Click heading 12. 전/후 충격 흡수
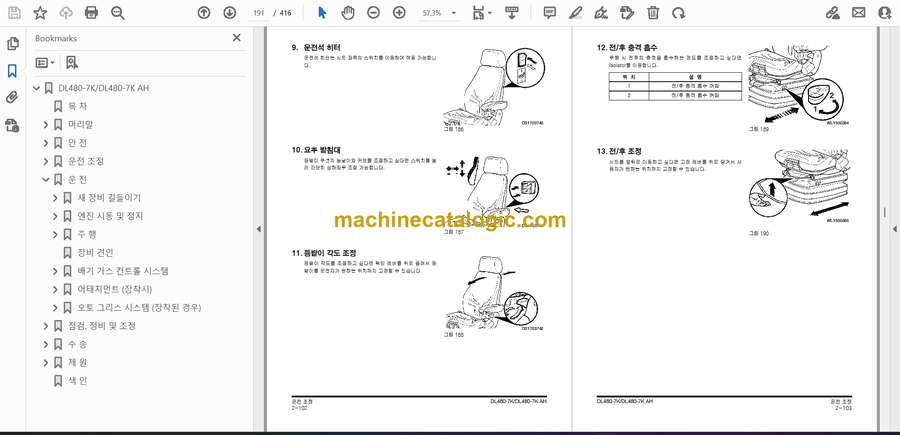The image size is (900, 435). (627, 48)
